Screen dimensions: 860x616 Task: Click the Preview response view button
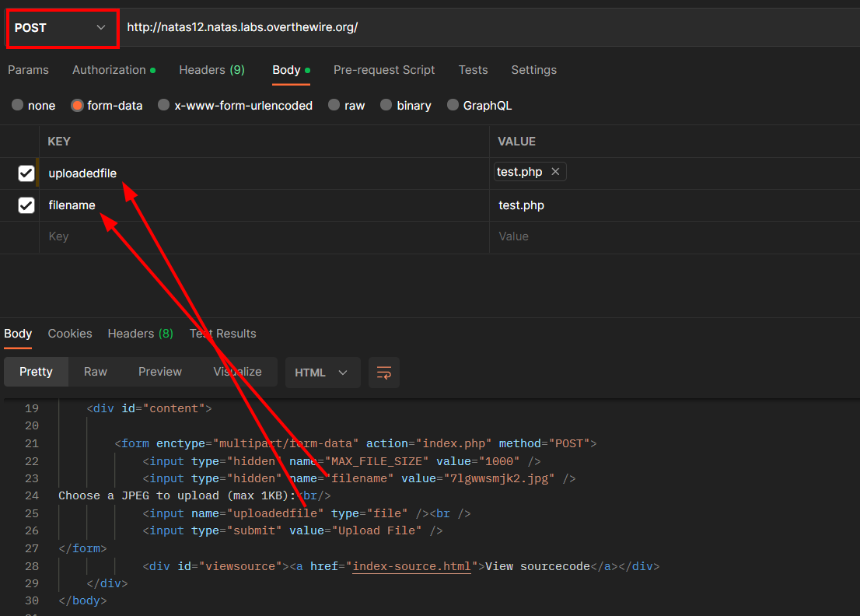point(160,372)
